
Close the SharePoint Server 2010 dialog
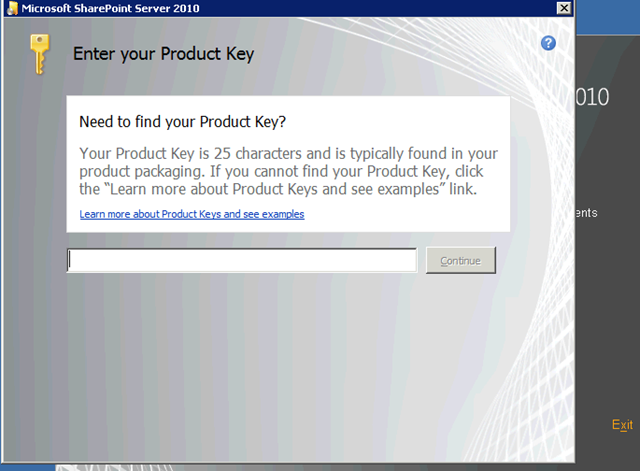[x=563, y=8]
